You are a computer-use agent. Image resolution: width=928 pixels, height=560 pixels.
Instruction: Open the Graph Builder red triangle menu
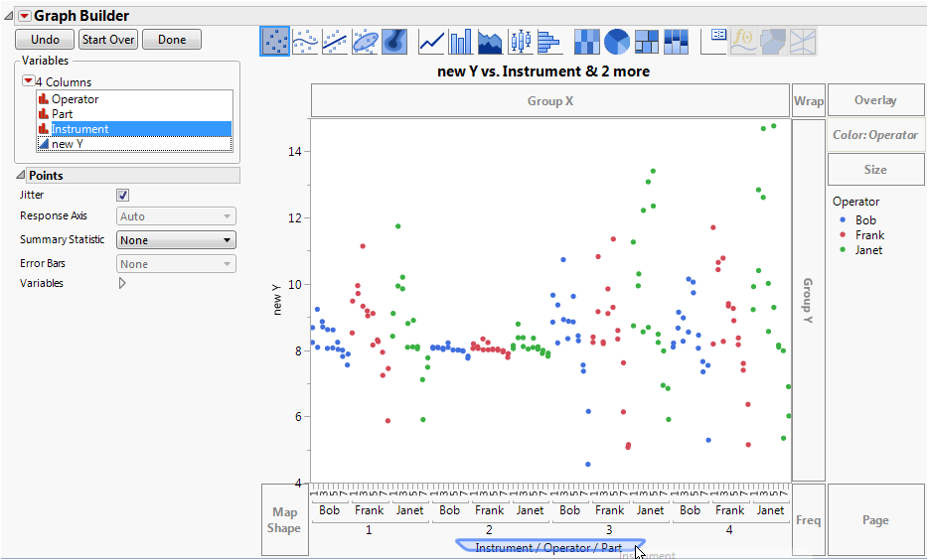(25, 16)
